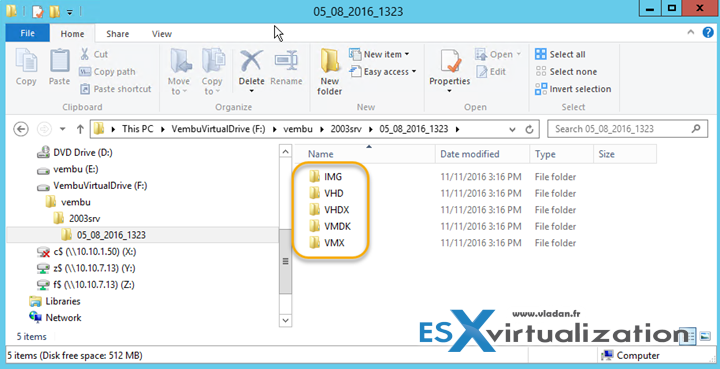
Task: Select 05_08_2016_1323 in the navigation tree
Action: 103,235
